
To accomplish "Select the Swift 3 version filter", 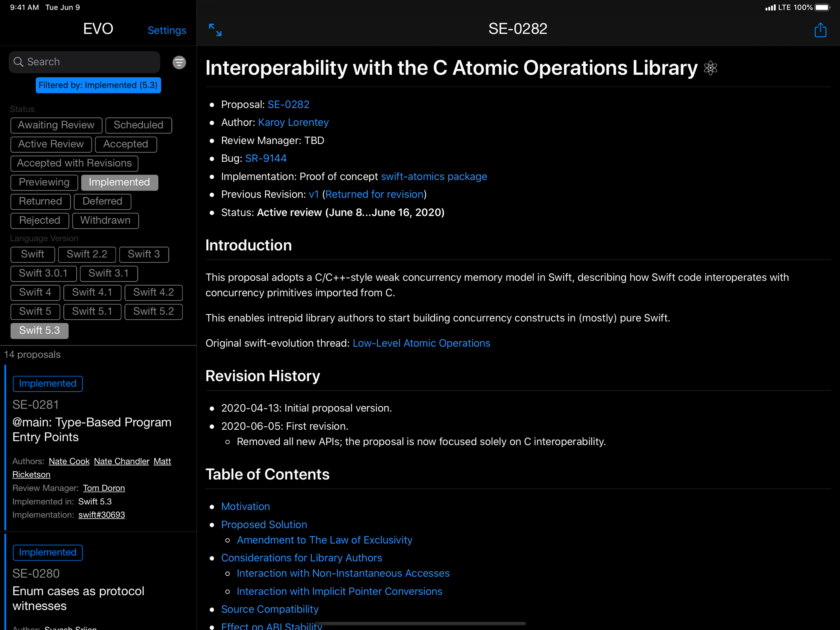I will click(x=144, y=254).
